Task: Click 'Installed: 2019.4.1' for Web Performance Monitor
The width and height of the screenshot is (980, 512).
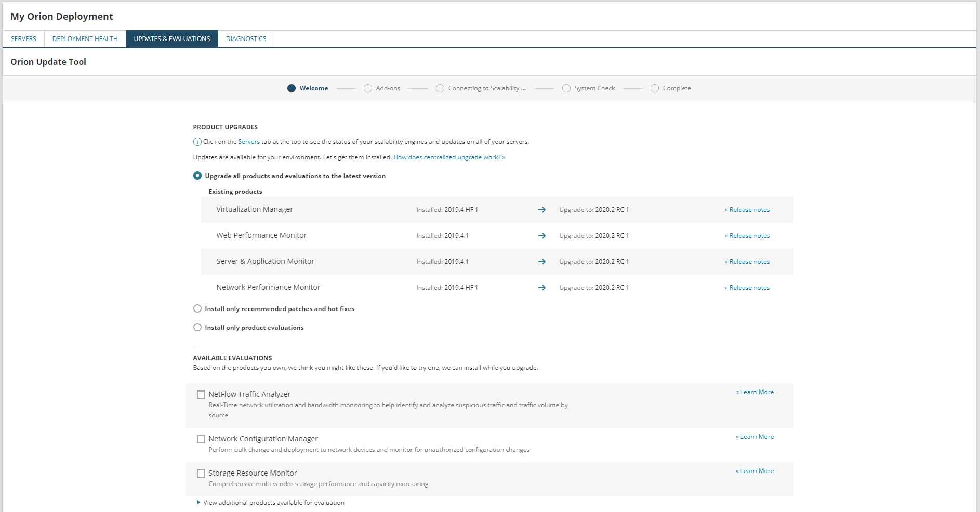Action: click(x=442, y=236)
